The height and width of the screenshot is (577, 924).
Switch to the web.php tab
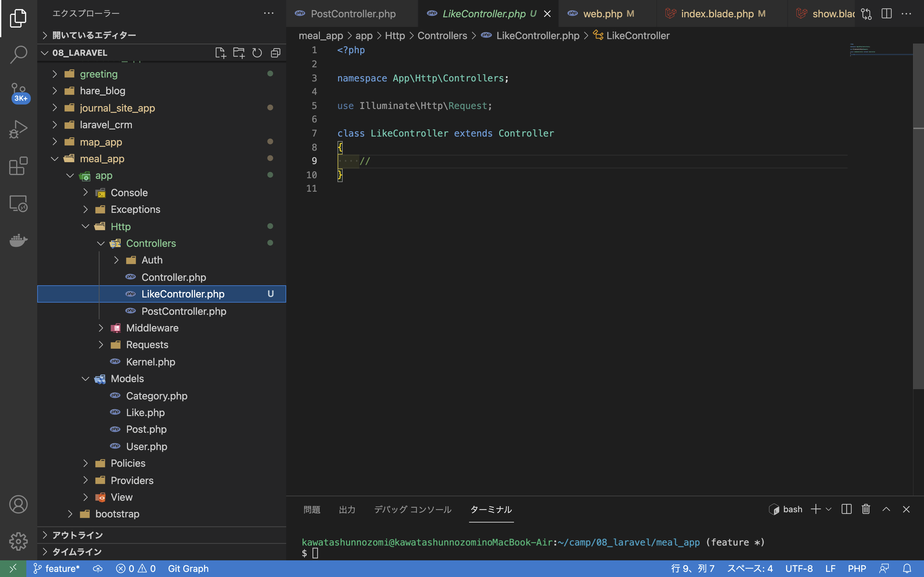coord(603,14)
